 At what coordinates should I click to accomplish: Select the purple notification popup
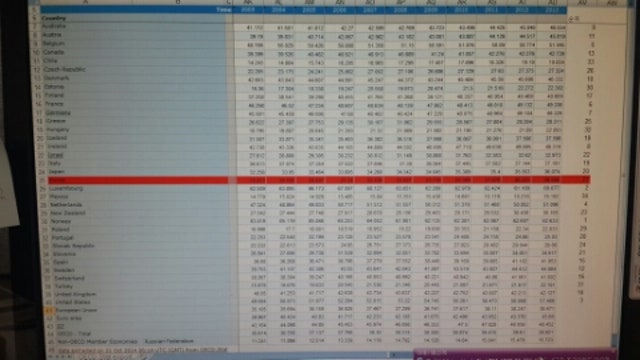point(515,354)
